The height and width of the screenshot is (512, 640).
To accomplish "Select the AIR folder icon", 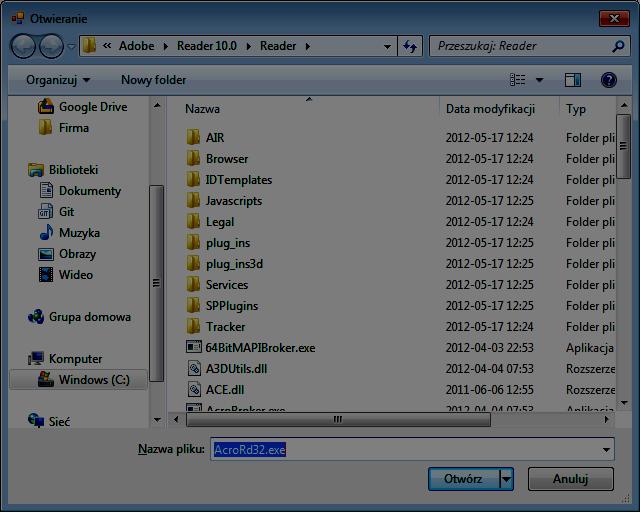I will point(193,138).
